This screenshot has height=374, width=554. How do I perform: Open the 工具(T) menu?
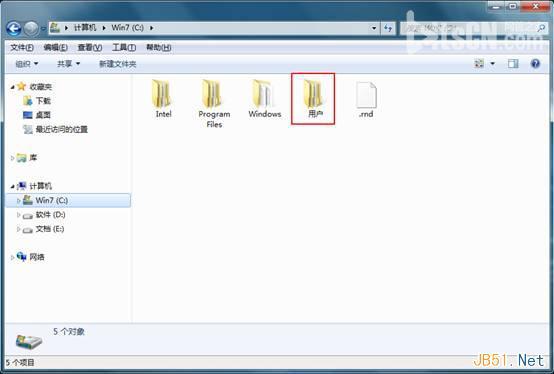tap(124, 47)
